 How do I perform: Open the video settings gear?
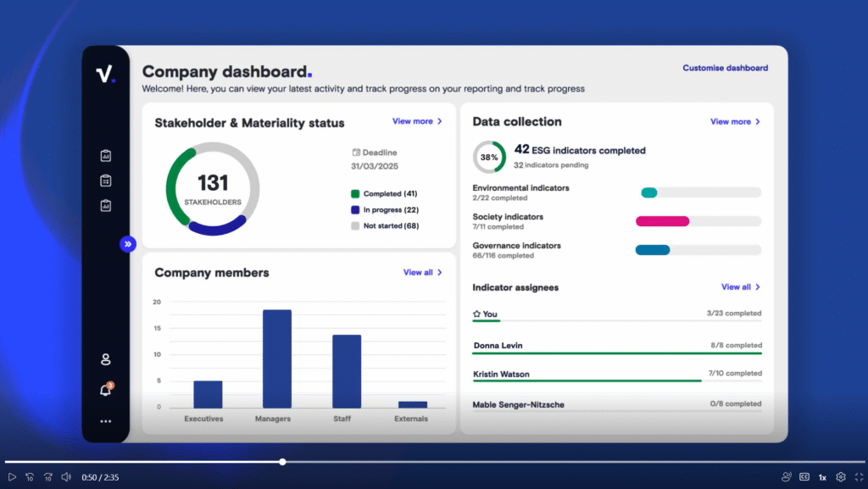point(841,477)
